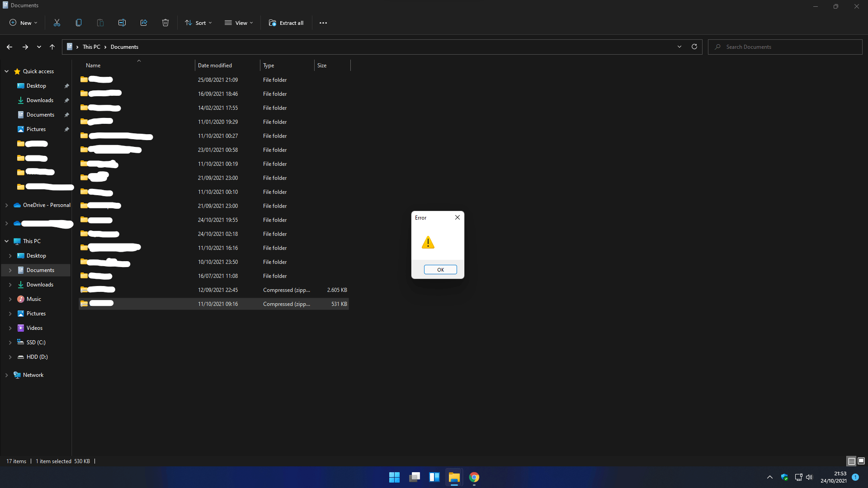This screenshot has width=868, height=488.
Task: Open the New dropdown menu
Action: point(24,23)
